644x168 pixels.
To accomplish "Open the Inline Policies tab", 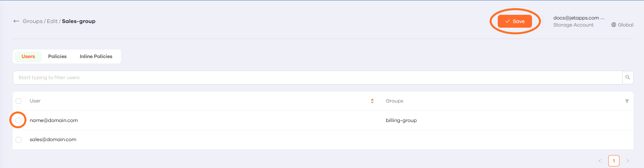I will 96,57.
